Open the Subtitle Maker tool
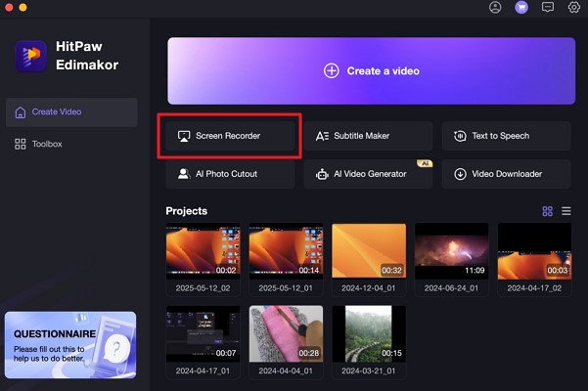588x391 pixels. [368, 136]
